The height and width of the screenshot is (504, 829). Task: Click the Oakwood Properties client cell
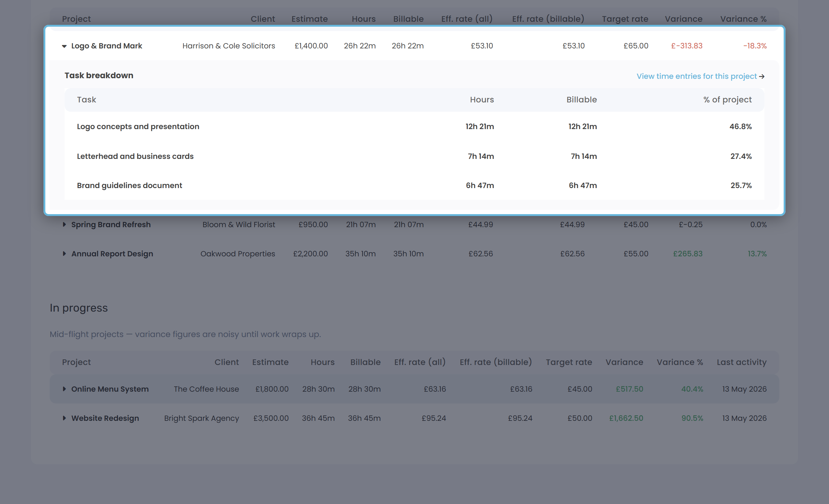click(238, 254)
